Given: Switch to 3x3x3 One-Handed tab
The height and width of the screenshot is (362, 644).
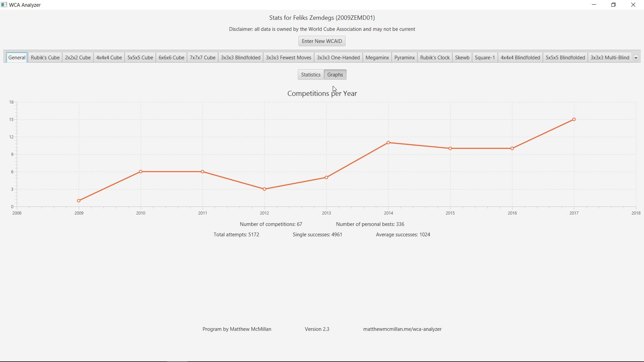Looking at the screenshot, I should coord(338,58).
